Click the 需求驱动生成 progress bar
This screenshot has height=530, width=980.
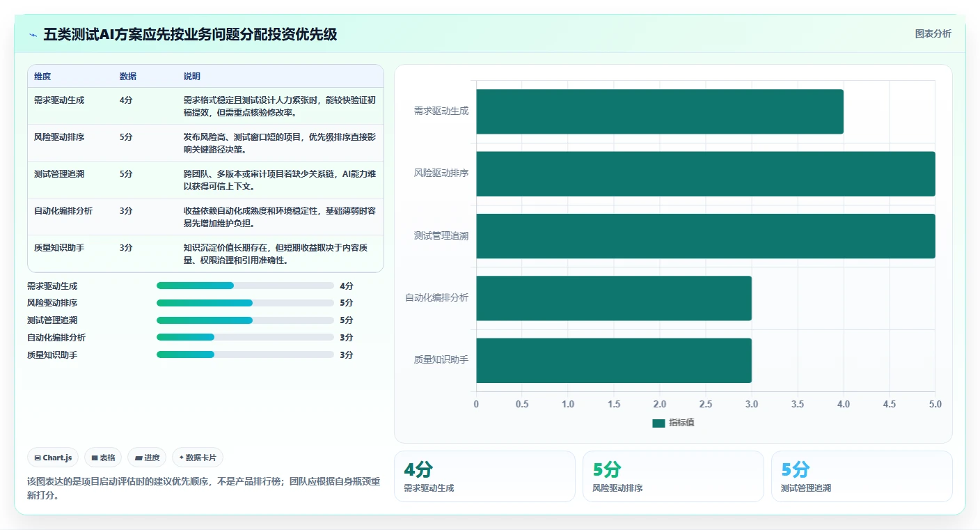coord(245,286)
